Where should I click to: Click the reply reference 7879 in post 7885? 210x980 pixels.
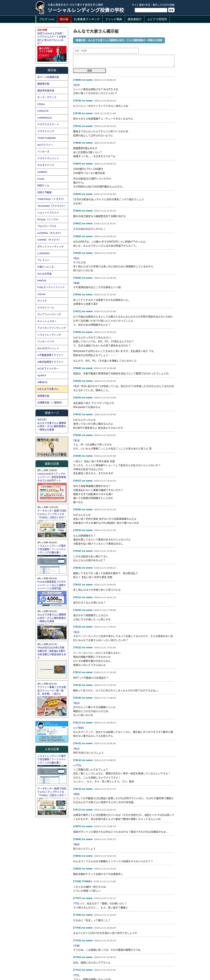[x=76, y=85]
